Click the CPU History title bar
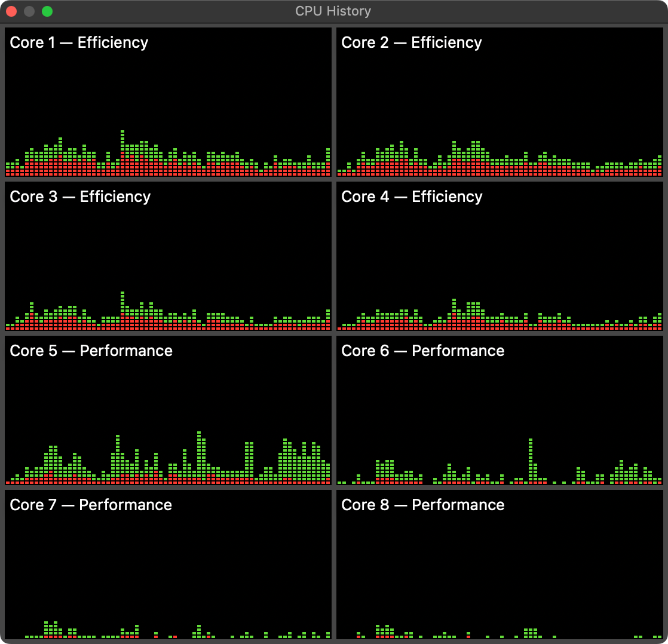 [332, 11]
